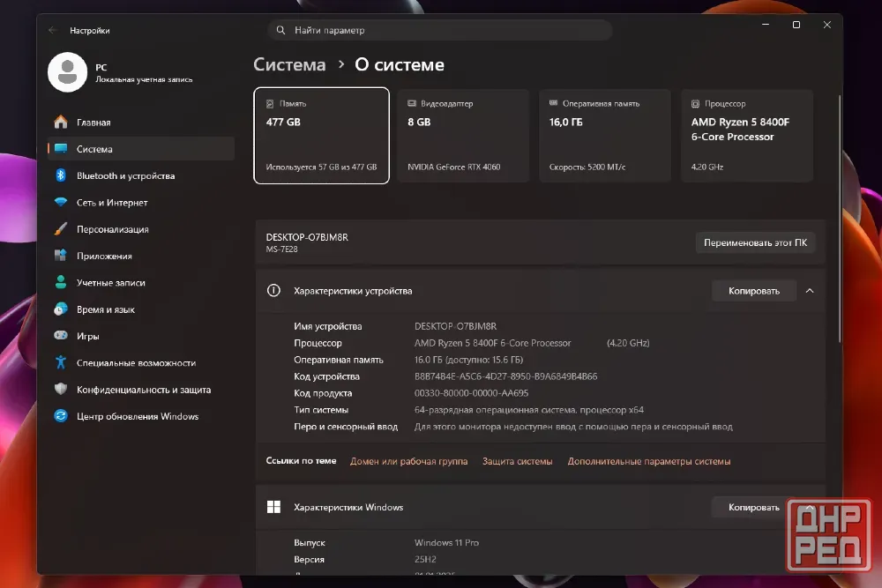The width and height of the screenshot is (882, 588).
Task: Click the Система monitor icon
Action: 61,149
